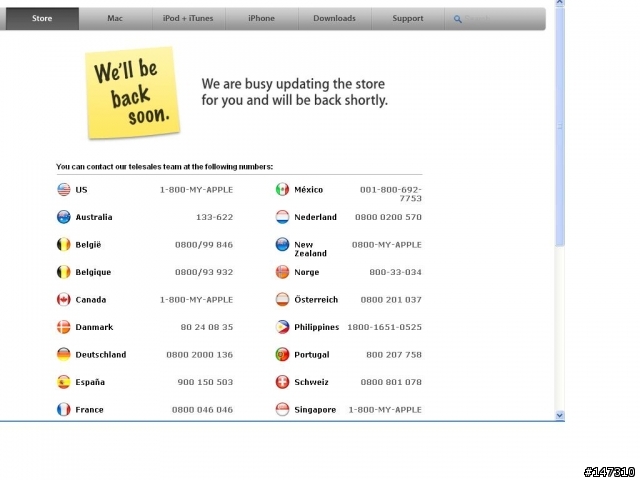Click the España flag icon

[x=64, y=382]
